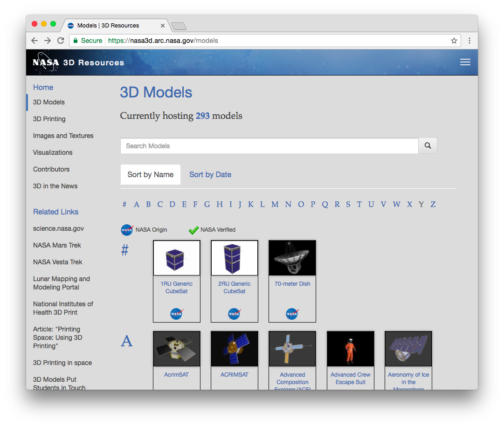Image resolution: width=504 pixels, height=427 pixels.
Task: Focus the Search Models input field
Action: [269, 146]
